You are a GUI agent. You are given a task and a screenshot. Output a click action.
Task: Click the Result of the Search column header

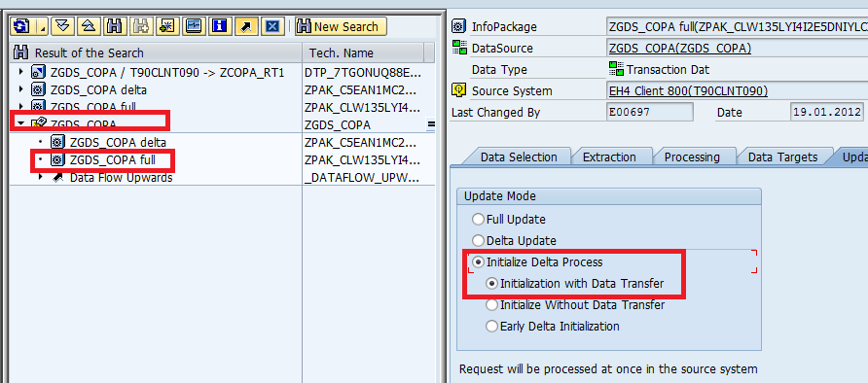click(156, 53)
